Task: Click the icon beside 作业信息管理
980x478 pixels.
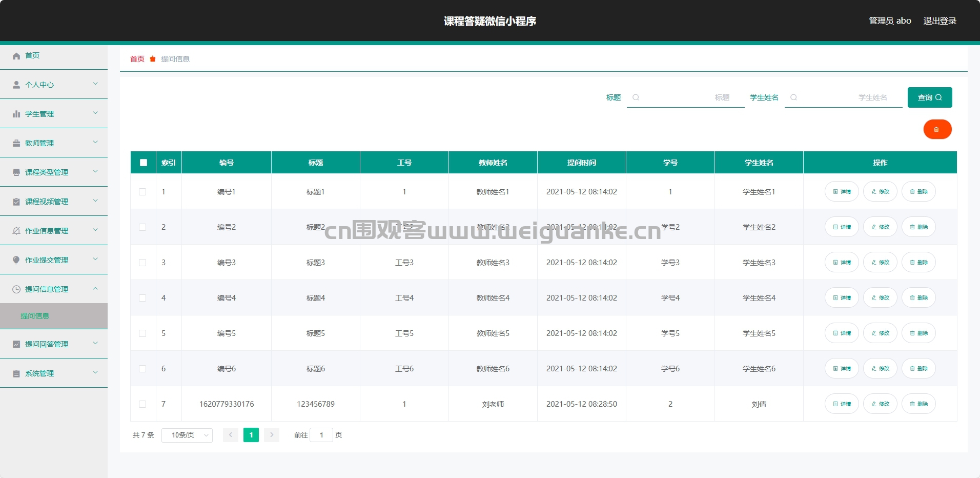Action: pyautogui.click(x=16, y=231)
